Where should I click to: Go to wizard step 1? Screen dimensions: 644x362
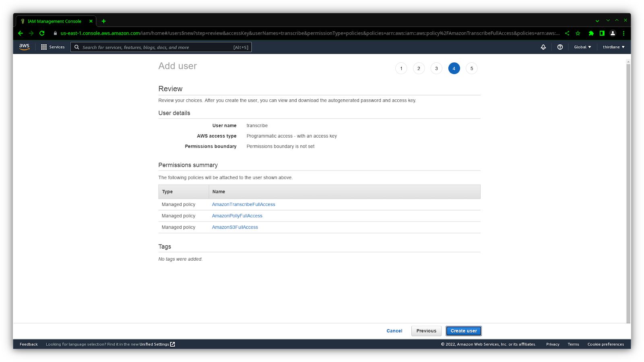[401, 68]
